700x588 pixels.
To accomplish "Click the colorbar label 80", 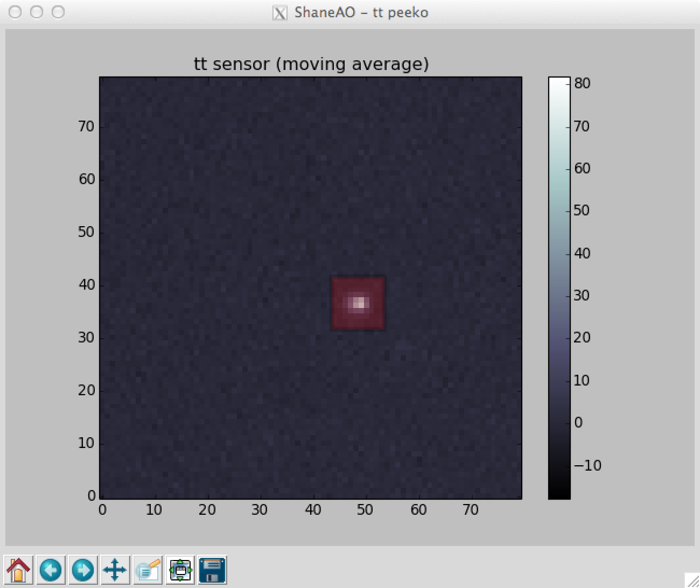I will (x=582, y=83).
